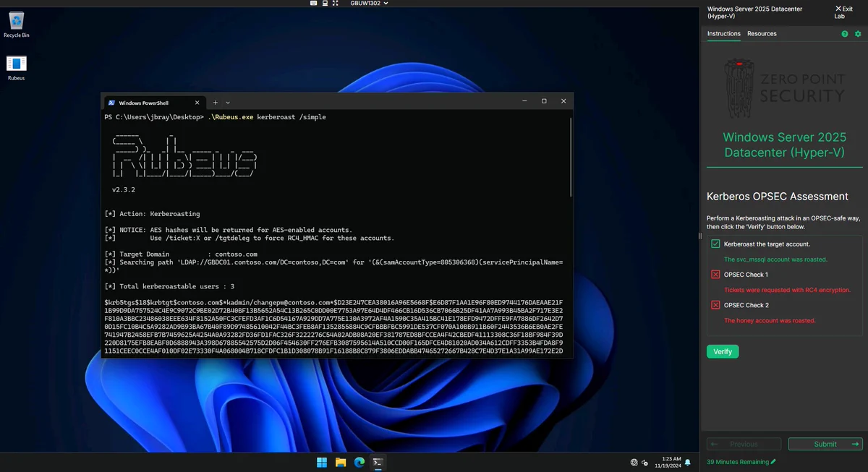
Task: Toggle the Kerberoast the target account checkbox
Action: tap(715, 244)
